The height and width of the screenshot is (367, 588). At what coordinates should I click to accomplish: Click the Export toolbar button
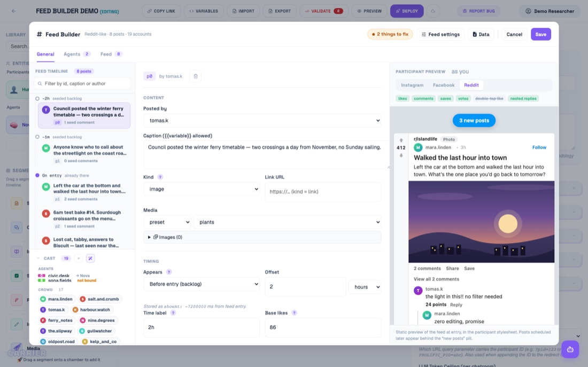(x=280, y=11)
